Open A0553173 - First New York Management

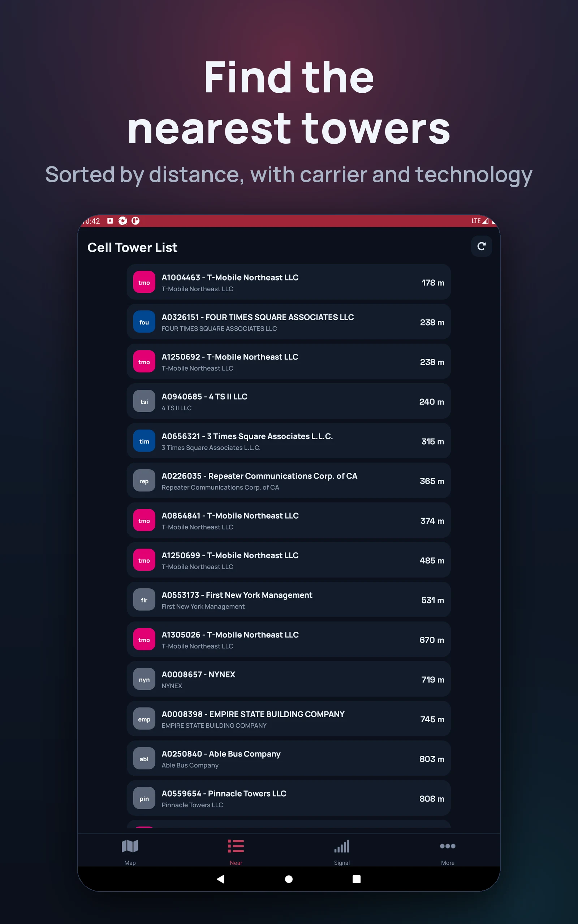click(x=289, y=600)
